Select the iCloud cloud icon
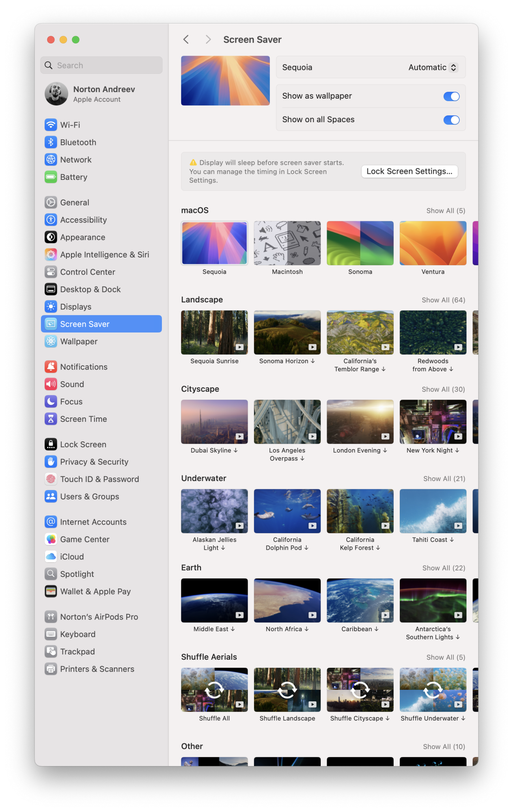This screenshot has width=513, height=812. tap(51, 557)
